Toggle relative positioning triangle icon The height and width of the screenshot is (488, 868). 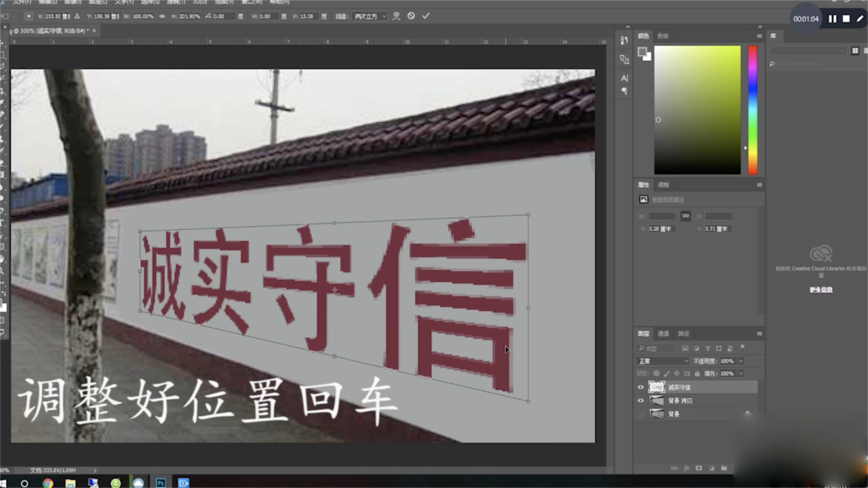click(x=76, y=16)
